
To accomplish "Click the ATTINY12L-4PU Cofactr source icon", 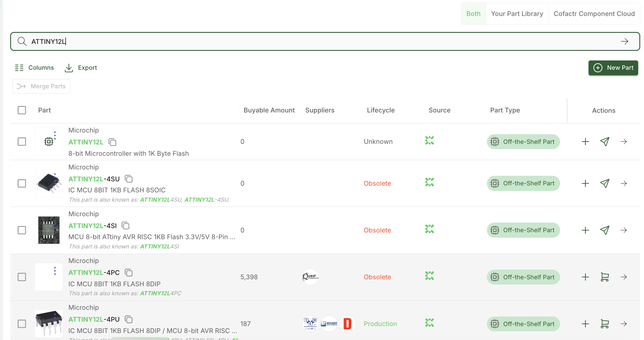I will pyautogui.click(x=429, y=323).
